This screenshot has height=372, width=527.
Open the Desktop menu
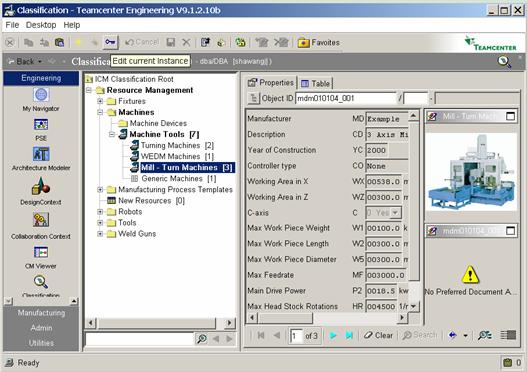click(41, 25)
